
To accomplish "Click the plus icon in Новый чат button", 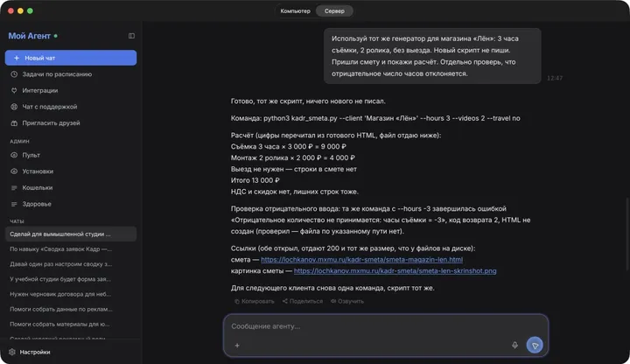I will tap(17, 58).
